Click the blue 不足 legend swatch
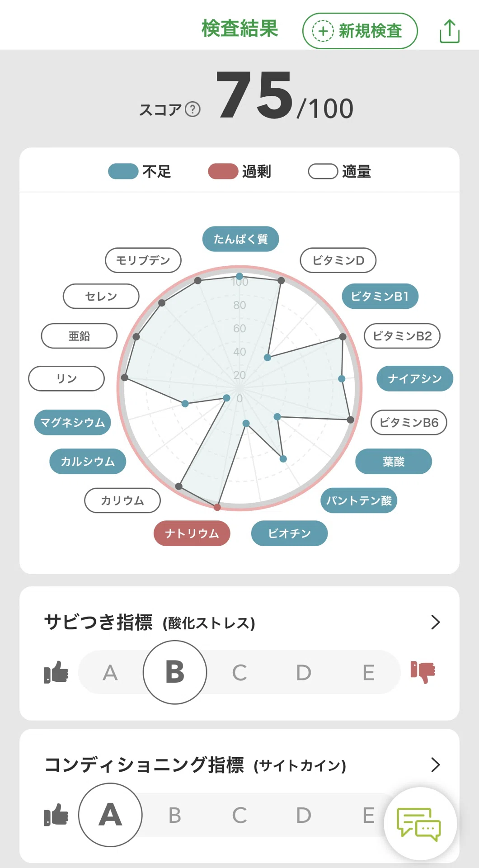Screen dimensions: 479x868 123,171
